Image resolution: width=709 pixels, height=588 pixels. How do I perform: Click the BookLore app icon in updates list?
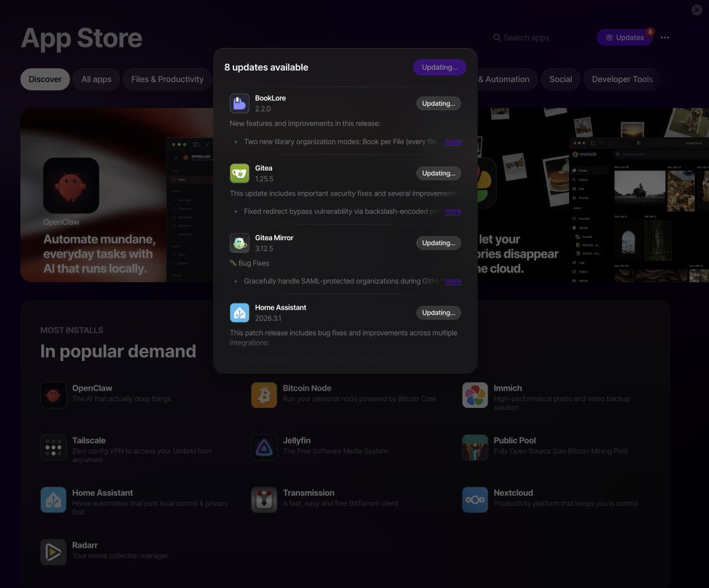click(x=239, y=103)
